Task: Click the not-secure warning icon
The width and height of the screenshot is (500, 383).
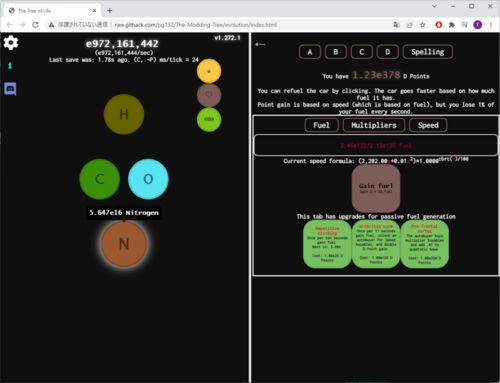Action: (x=51, y=25)
